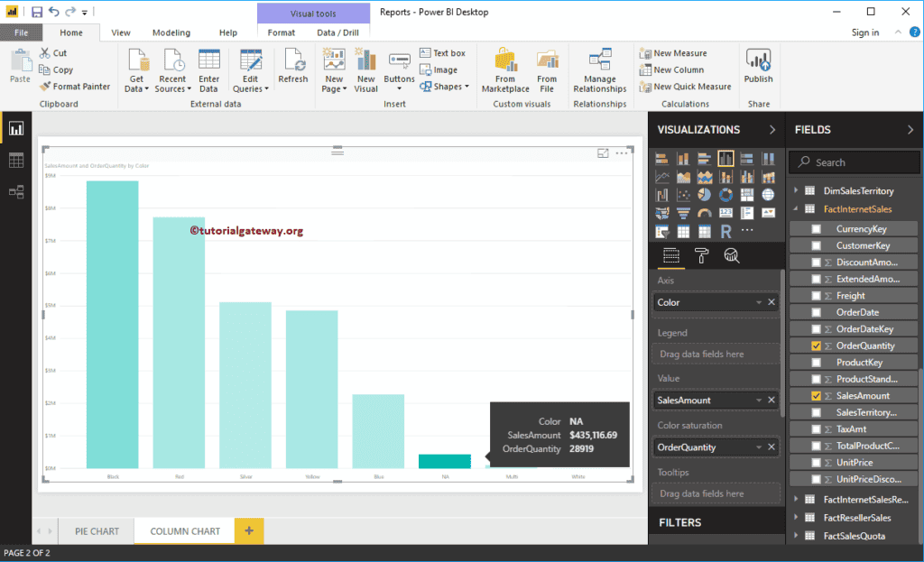Select the Funnel visualization

(683, 213)
